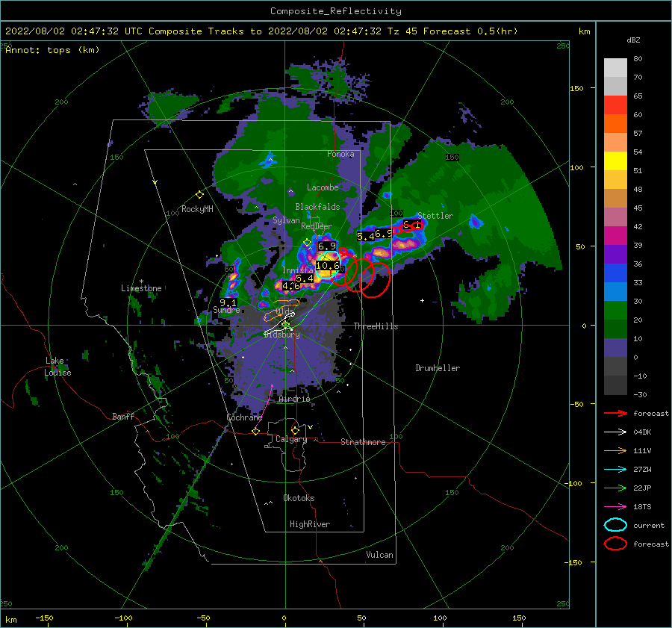Click the 9.1 storm top label near Sundre
Viewport: 672px width, 628px height.
(x=228, y=302)
